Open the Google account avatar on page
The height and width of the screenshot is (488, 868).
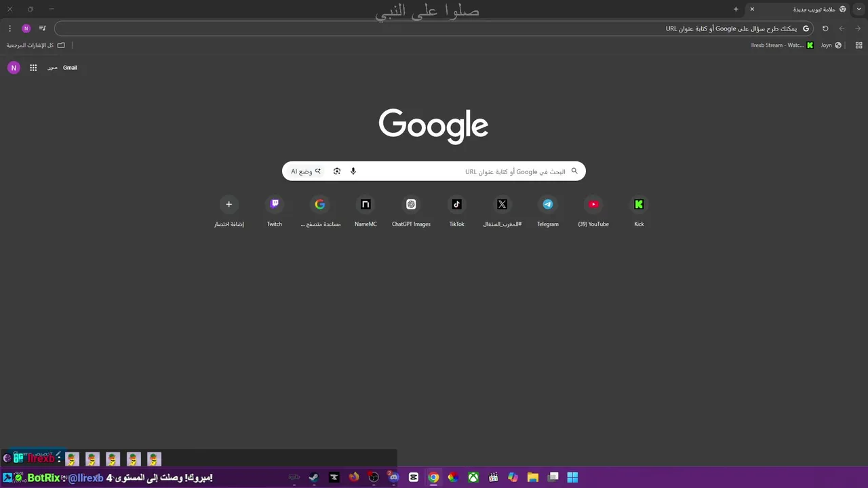(x=14, y=68)
